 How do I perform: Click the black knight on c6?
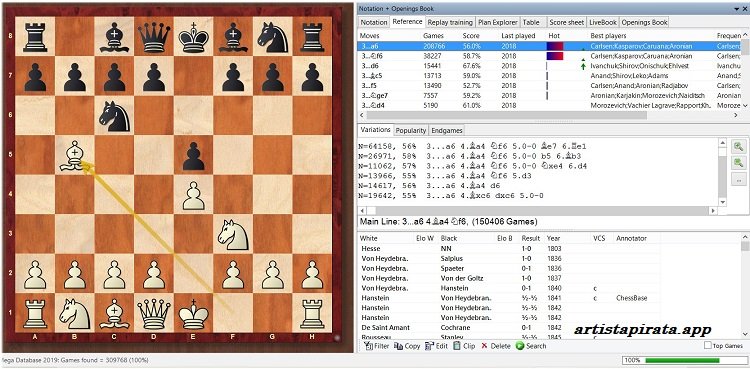pyautogui.click(x=114, y=117)
